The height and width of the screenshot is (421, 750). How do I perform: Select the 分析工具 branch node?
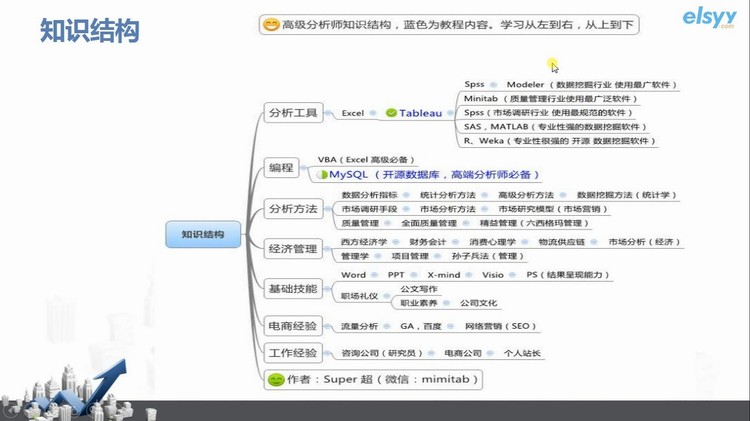293,113
